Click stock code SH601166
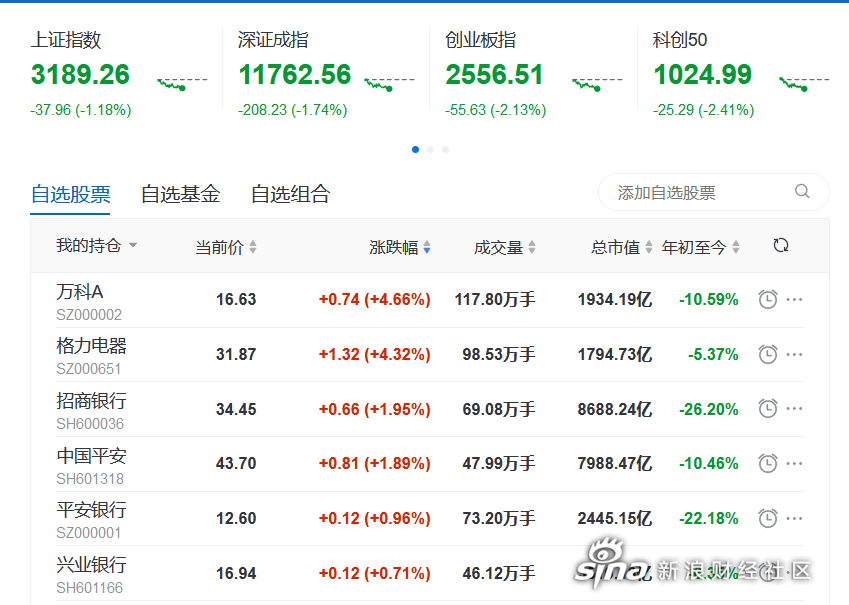Screen dimensions: 849x605 point(89,588)
